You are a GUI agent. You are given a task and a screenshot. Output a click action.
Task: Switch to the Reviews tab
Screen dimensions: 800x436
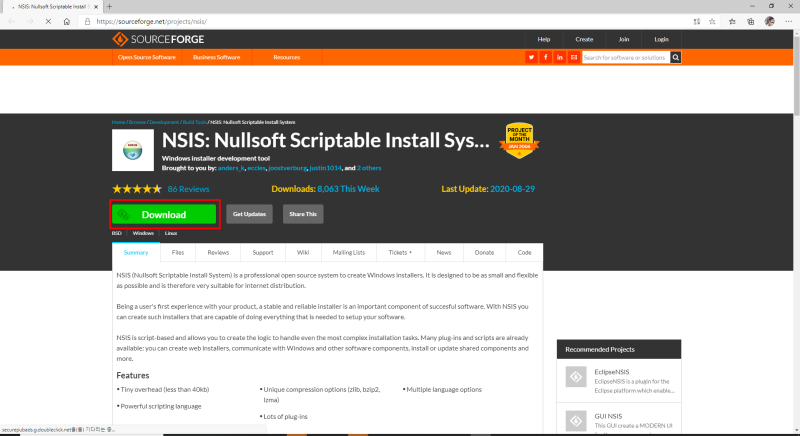[x=218, y=252]
